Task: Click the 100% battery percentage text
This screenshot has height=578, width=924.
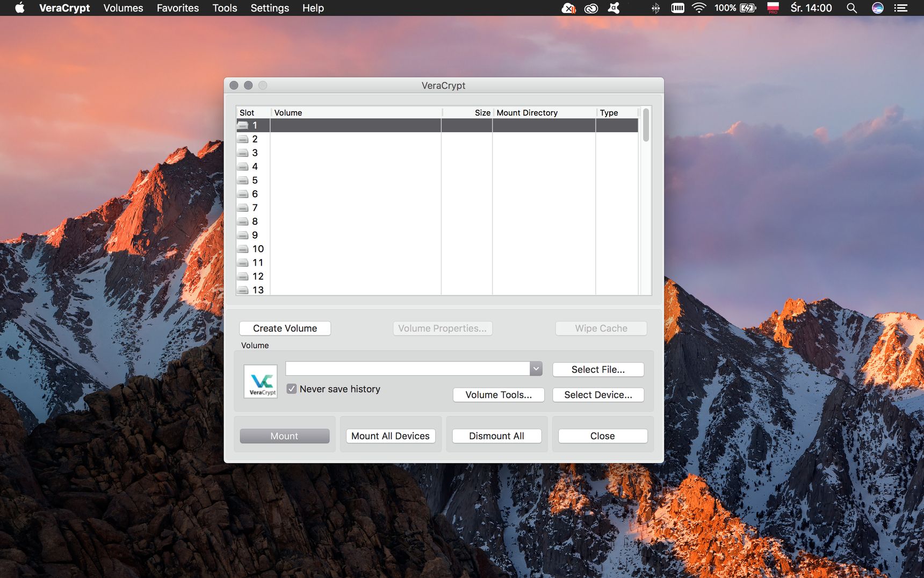Action: click(x=725, y=8)
